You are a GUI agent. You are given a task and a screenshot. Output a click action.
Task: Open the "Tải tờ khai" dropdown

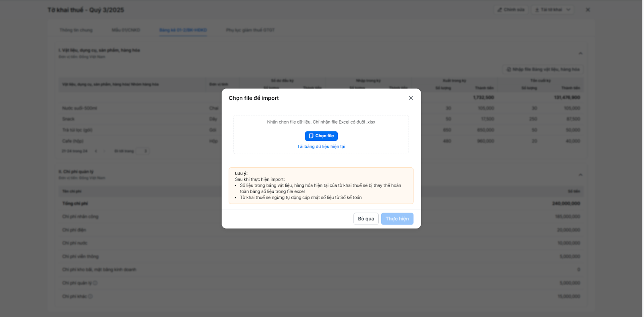(553, 10)
